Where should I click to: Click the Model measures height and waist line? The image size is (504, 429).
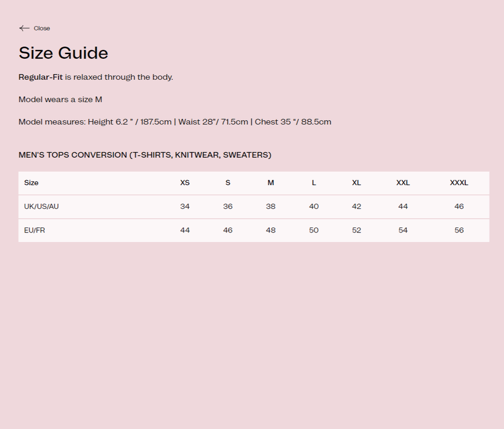tap(175, 122)
